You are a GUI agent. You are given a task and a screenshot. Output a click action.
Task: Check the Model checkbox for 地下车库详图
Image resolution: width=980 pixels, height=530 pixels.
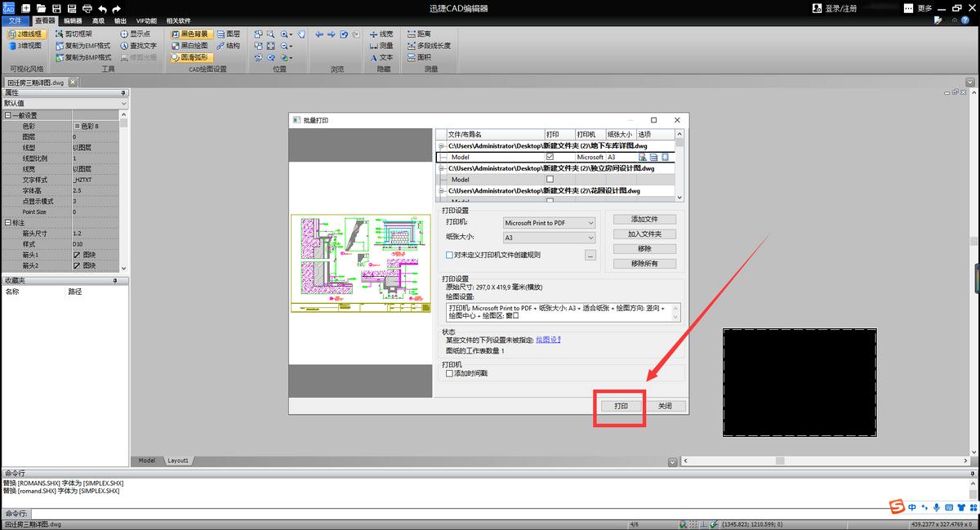(550, 157)
